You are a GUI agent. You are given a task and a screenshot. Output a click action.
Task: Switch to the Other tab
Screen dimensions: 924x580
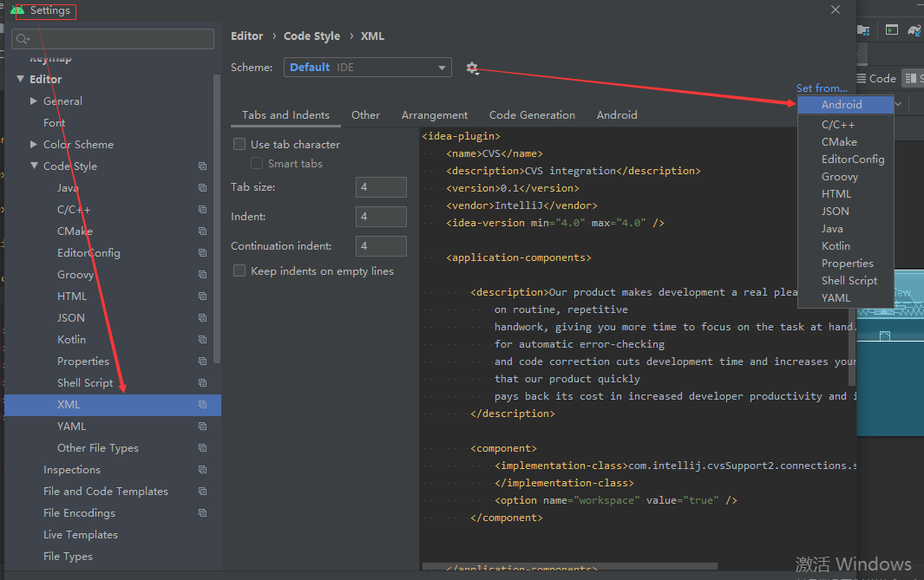[x=365, y=114]
